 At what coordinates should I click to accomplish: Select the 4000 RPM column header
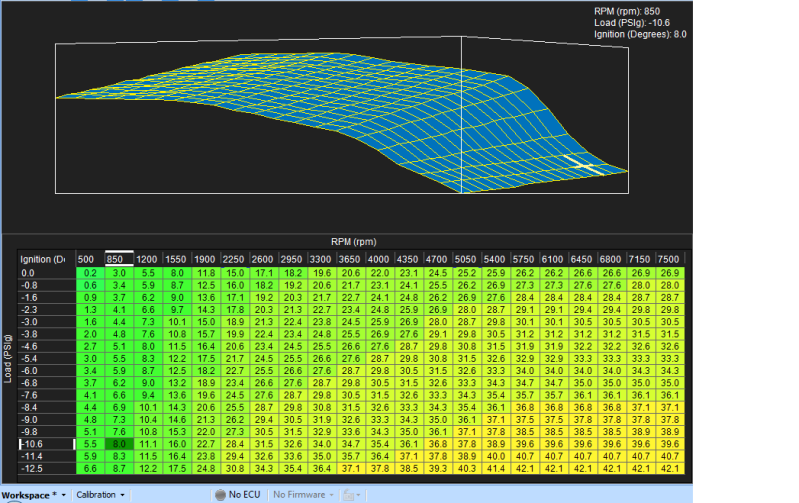pos(379,259)
